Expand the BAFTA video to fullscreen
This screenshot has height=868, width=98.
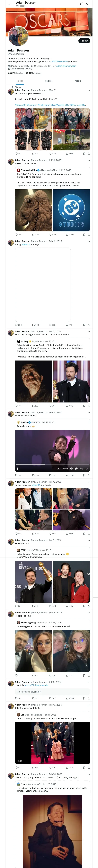tap(87, 468)
